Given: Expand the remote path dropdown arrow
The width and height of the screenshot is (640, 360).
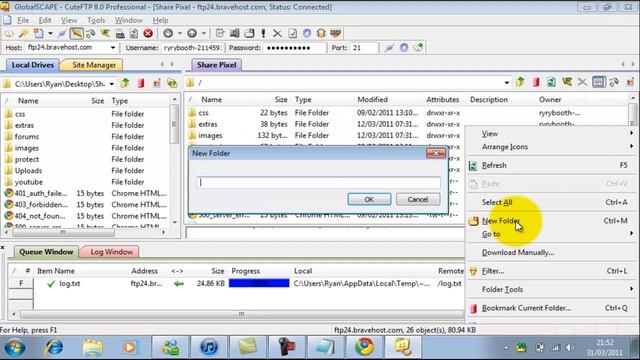Looking at the screenshot, I should [507, 82].
